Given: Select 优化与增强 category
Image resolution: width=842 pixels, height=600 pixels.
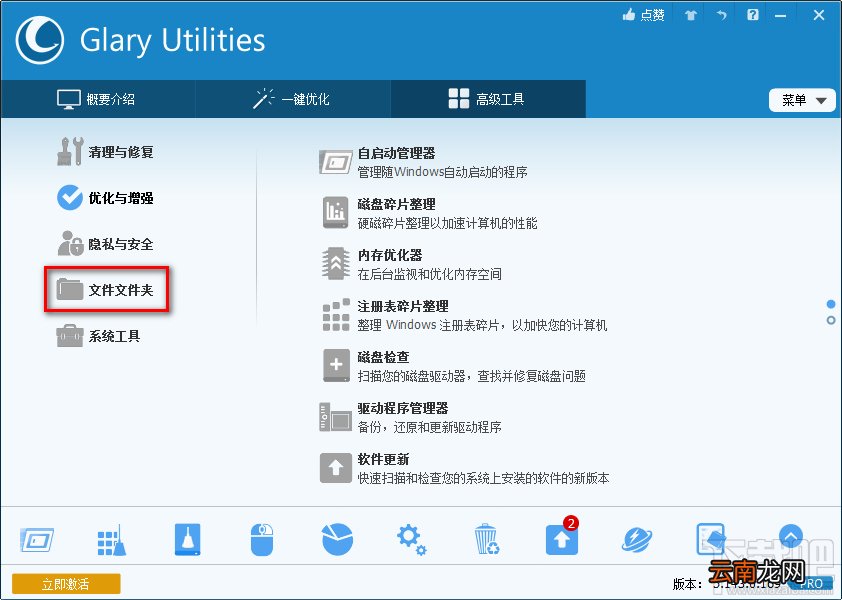Looking at the screenshot, I should tap(105, 198).
